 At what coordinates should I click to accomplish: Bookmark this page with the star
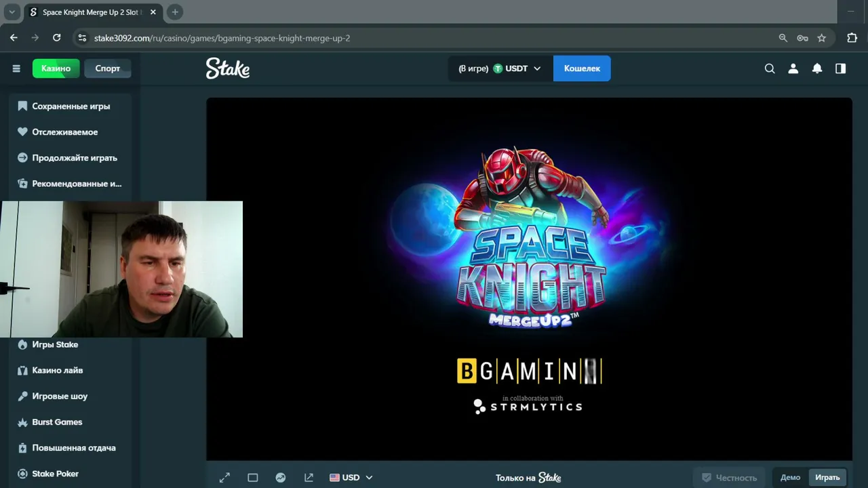coord(822,38)
